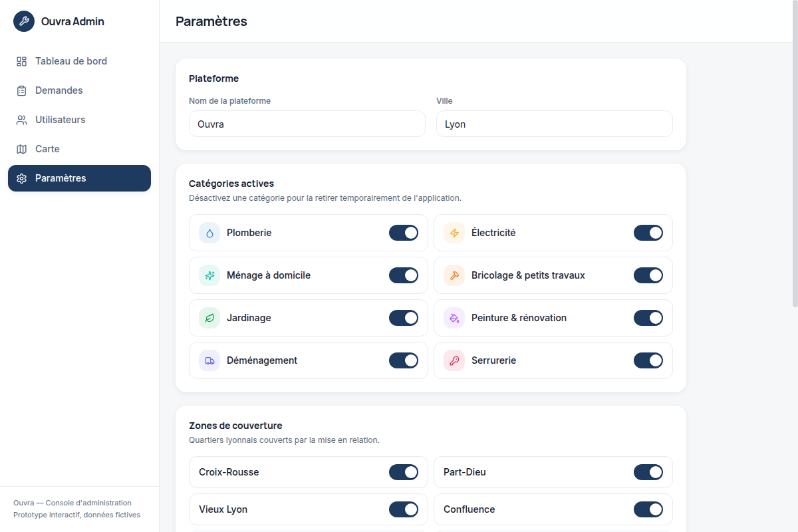Click the Déménagement truck icon
798x532 pixels.
pos(209,360)
